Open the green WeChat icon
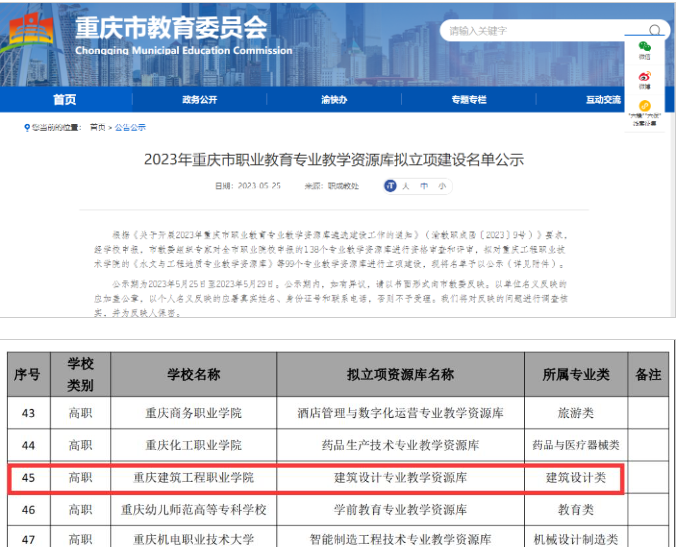This screenshot has height=547, width=685. click(645, 46)
